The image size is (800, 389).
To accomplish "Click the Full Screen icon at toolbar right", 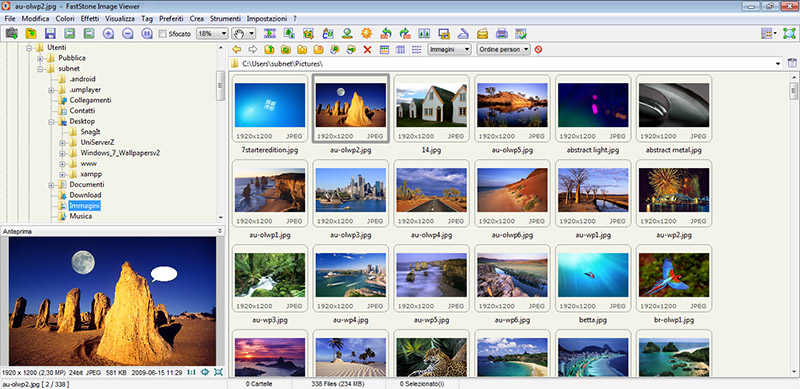I will pos(789,34).
